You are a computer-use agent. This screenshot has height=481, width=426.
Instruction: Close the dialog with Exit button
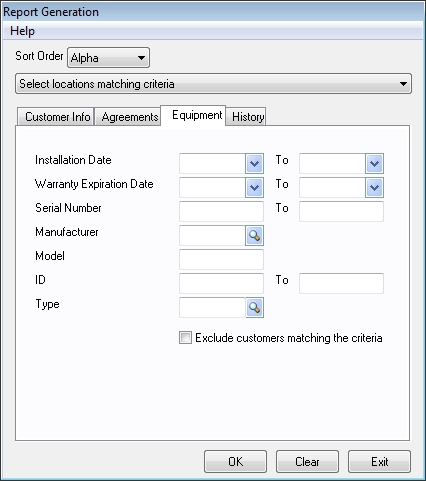coord(379,462)
